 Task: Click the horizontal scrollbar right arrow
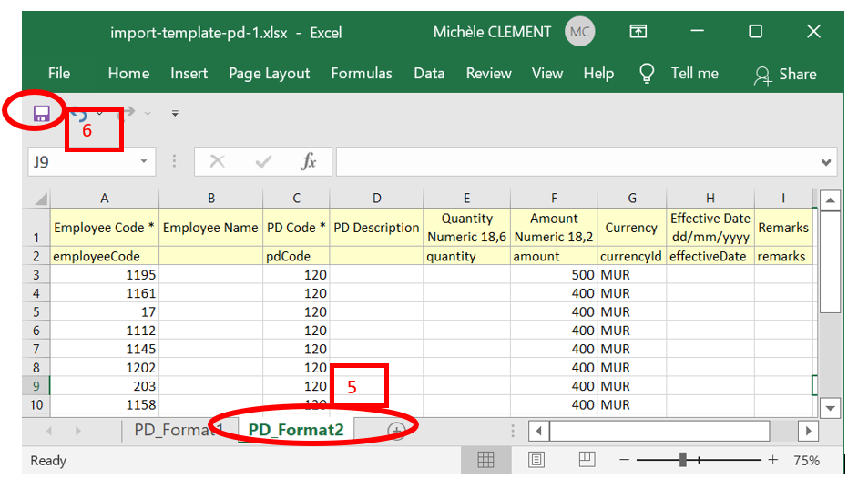(x=808, y=431)
